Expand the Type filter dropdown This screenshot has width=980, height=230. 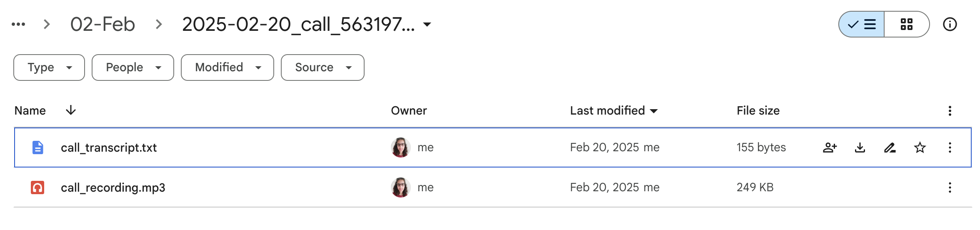tap(49, 67)
